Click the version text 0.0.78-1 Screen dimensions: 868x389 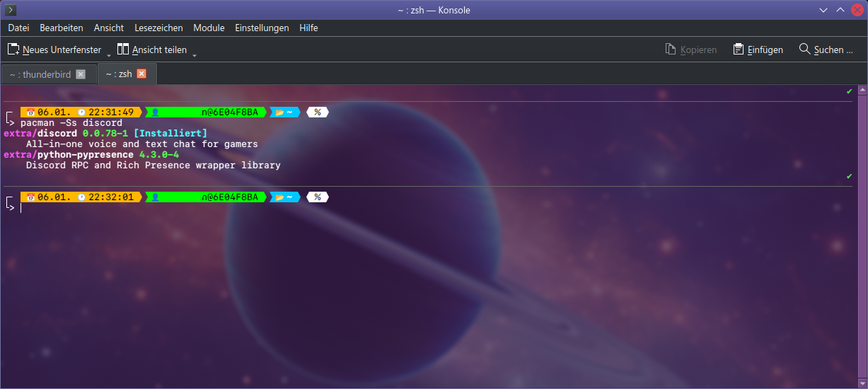point(105,134)
